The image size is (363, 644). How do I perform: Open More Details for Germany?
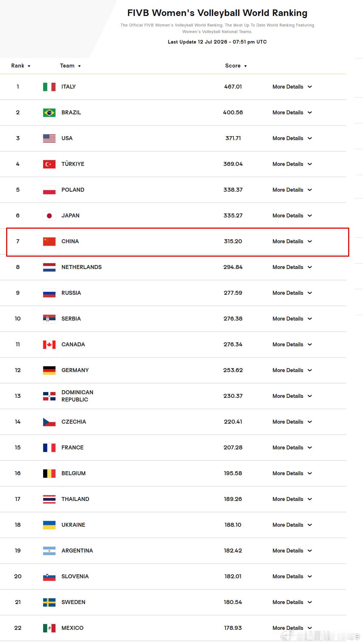(x=292, y=370)
